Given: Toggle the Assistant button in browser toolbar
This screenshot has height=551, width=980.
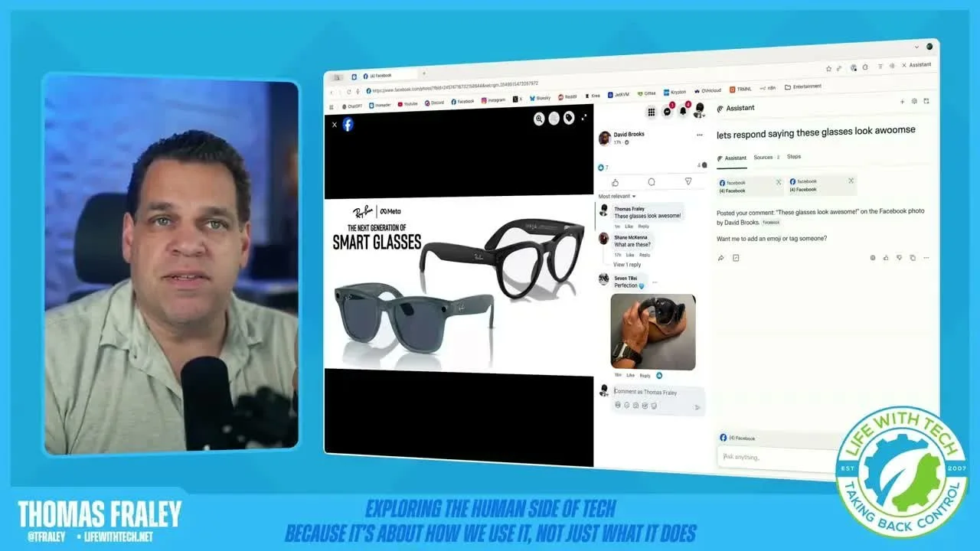Looking at the screenshot, I should pyautogui.click(x=916, y=65).
